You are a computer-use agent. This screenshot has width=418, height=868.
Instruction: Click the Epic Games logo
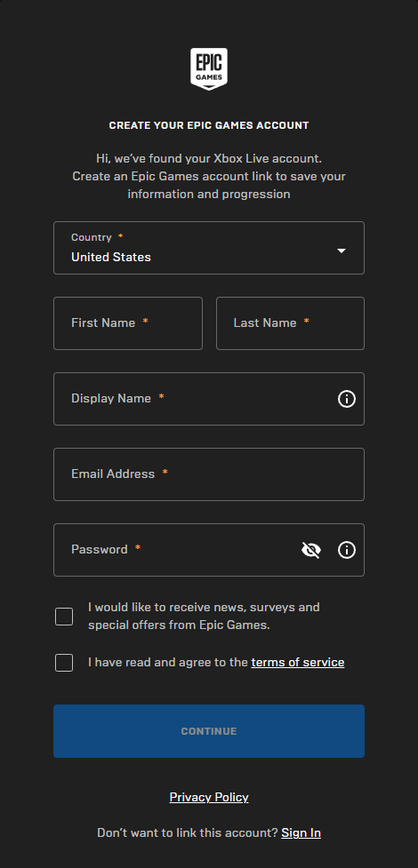tap(209, 69)
